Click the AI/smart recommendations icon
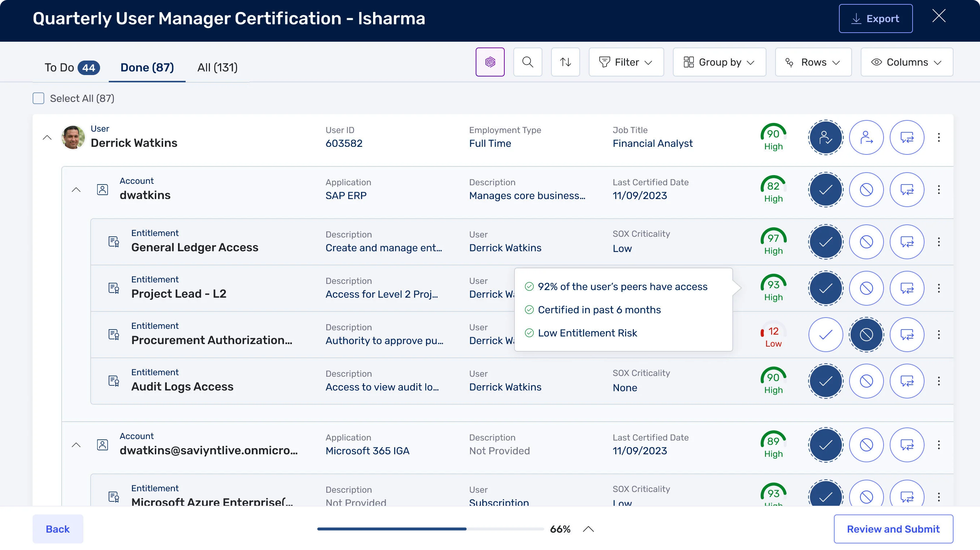The image size is (980, 550). [x=490, y=62]
